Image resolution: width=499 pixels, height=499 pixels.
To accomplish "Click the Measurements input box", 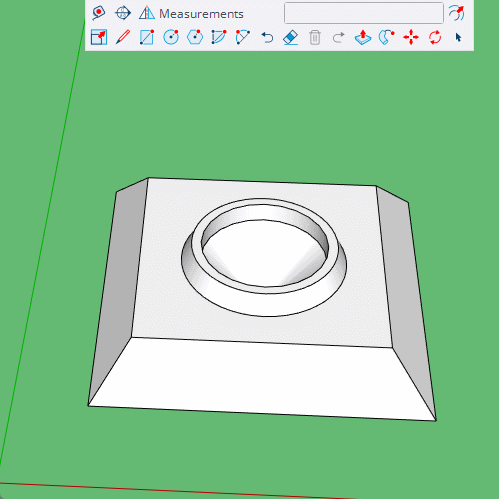I will click(364, 13).
